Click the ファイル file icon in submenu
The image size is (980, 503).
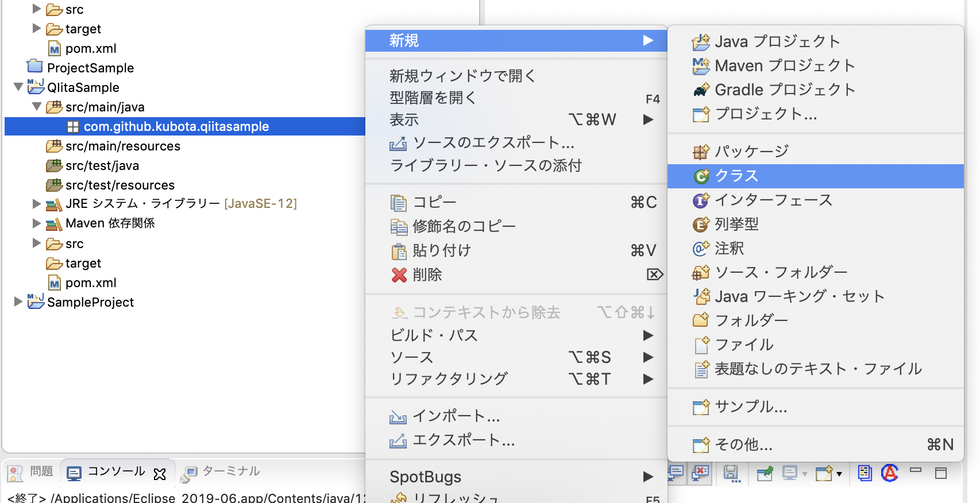click(x=701, y=345)
